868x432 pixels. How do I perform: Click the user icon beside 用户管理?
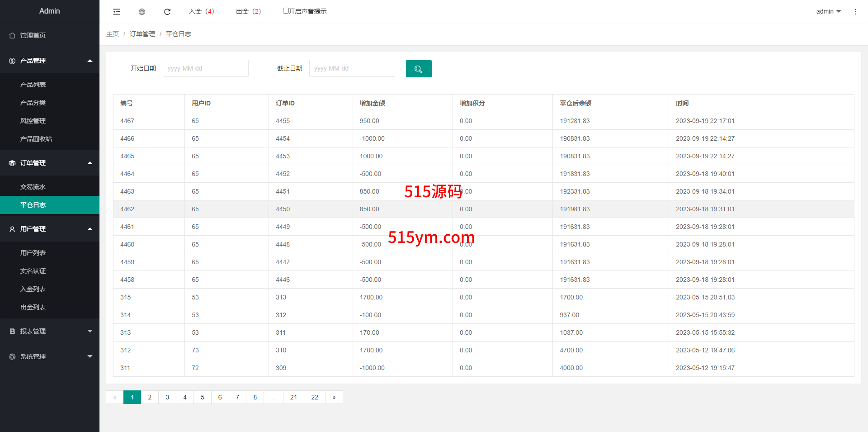(x=12, y=229)
